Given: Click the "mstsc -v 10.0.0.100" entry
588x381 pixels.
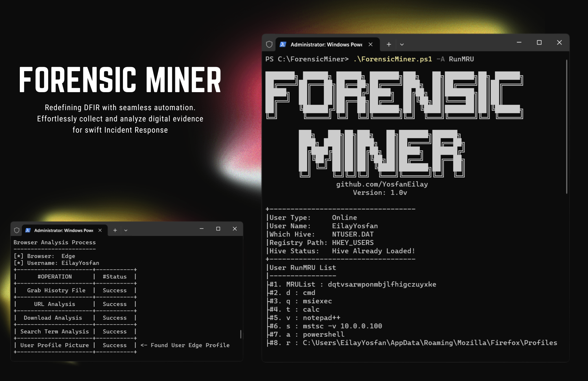Looking at the screenshot, I should point(342,326).
